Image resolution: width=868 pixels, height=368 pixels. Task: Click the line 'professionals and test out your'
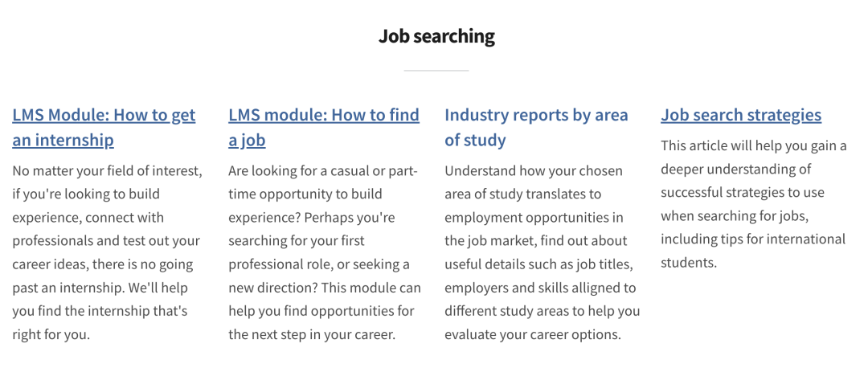[106, 241]
